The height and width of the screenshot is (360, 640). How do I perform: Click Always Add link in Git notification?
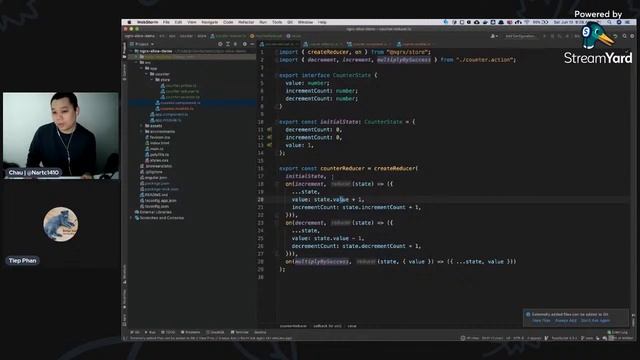[566, 320]
